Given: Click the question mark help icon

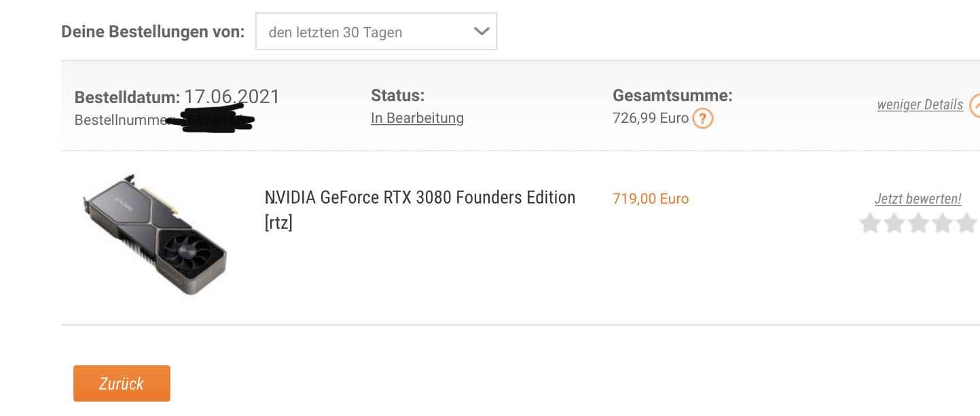Looking at the screenshot, I should tap(702, 119).
